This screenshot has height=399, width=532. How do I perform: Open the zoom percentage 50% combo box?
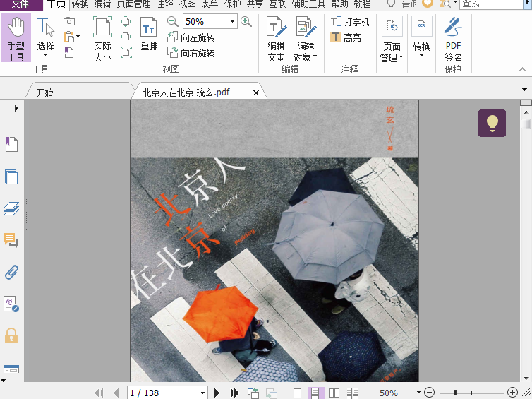[210, 22]
